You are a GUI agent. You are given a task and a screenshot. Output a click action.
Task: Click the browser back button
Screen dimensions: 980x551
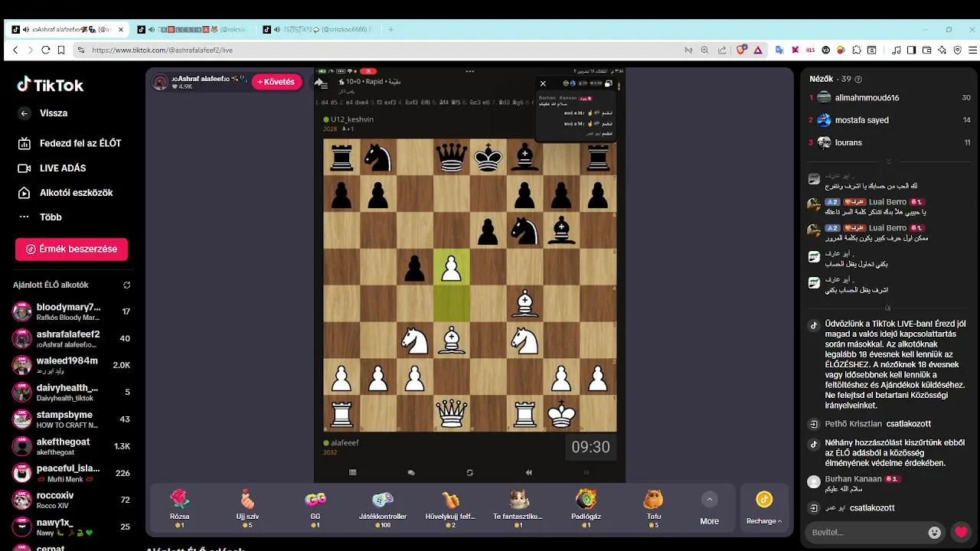tap(15, 50)
